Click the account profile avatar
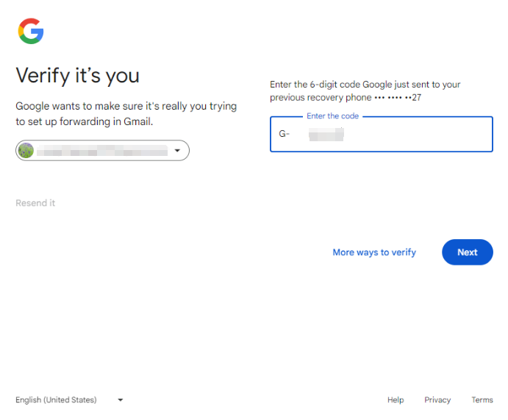This screenshot has width=508, height=420. coord(26,151)
